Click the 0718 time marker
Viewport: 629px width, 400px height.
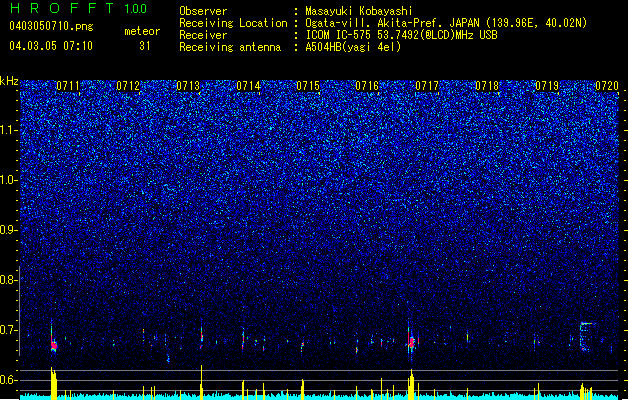coord(487,86)
